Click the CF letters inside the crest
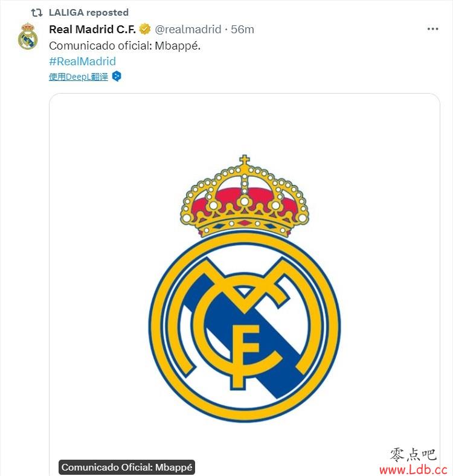The width and height of the screenshot is (453, 476). point(245,343)
